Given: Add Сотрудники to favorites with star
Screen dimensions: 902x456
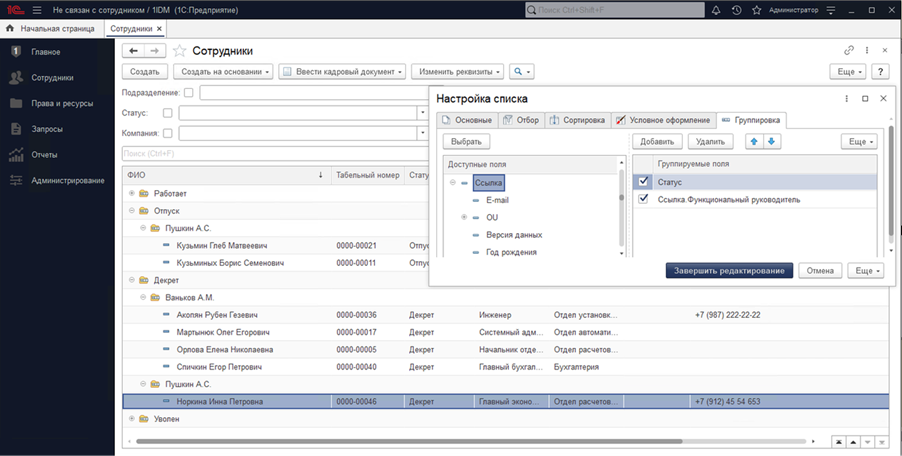Looking at the screenshot, I should (x=180, y=50).
